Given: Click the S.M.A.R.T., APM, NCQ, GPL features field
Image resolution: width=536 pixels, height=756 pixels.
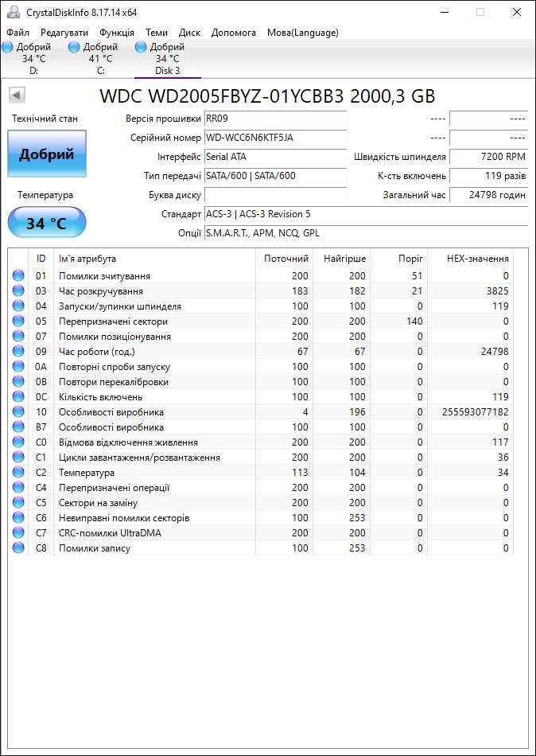Looking at the screenshot, I should (367, 233).
